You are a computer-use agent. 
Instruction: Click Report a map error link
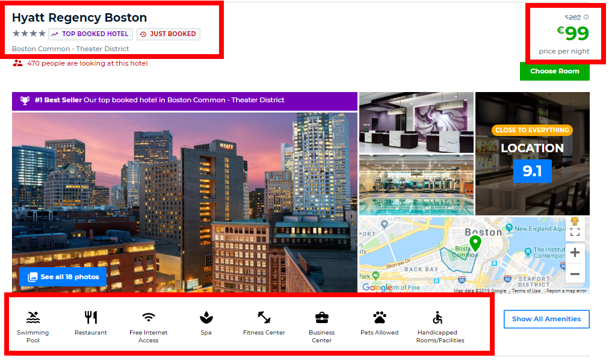coord(566,291)
